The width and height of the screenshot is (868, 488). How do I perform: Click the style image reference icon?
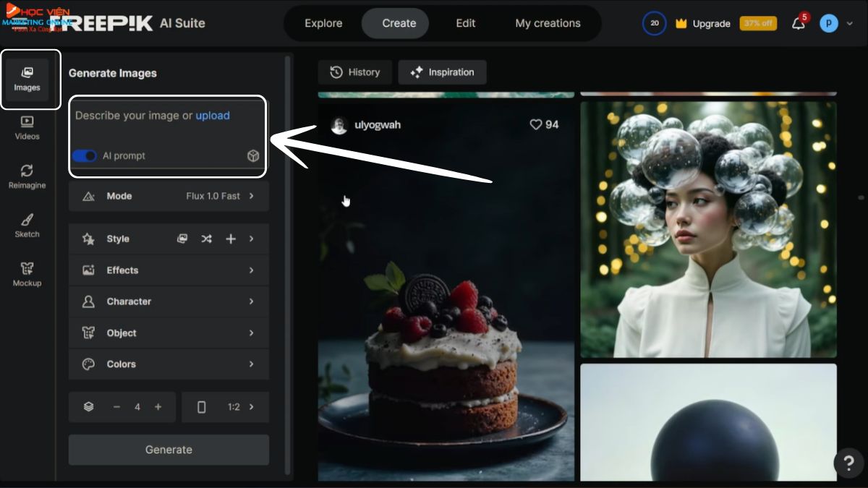pos(182,239)
